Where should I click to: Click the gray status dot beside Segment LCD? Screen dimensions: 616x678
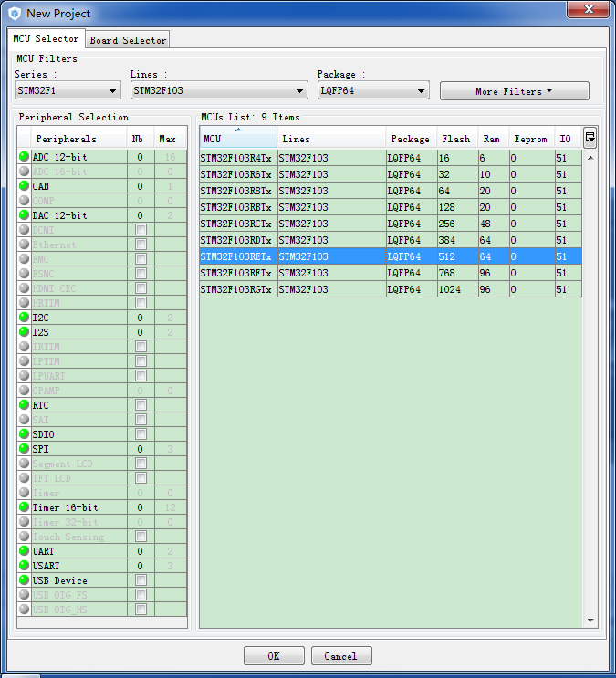[x=25, y=463]
